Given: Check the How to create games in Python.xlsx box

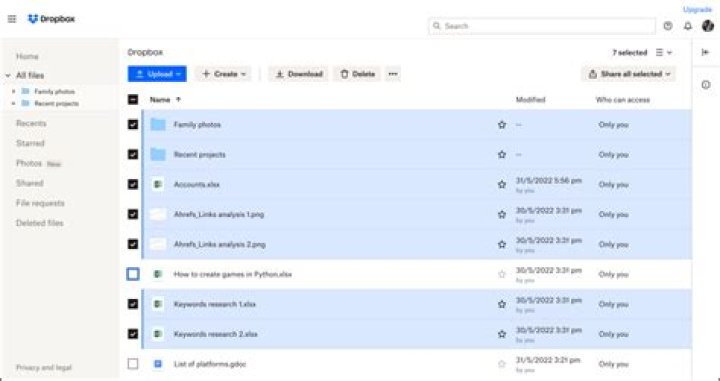Looking at the screenshot, I should pyautogui.click(x=133, y=274).
